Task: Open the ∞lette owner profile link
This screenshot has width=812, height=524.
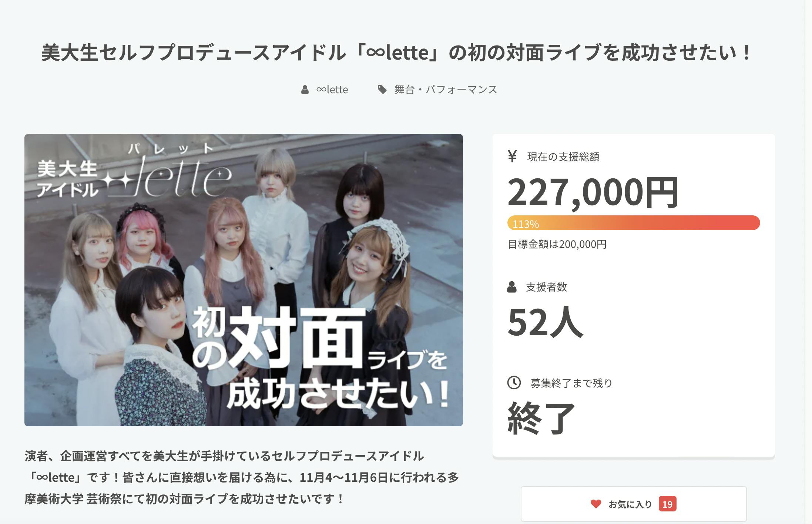Action: [x=332, y=90]
